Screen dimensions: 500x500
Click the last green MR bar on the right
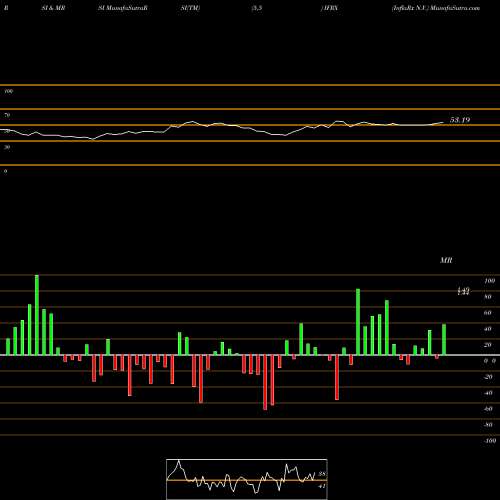coord(444,339)
